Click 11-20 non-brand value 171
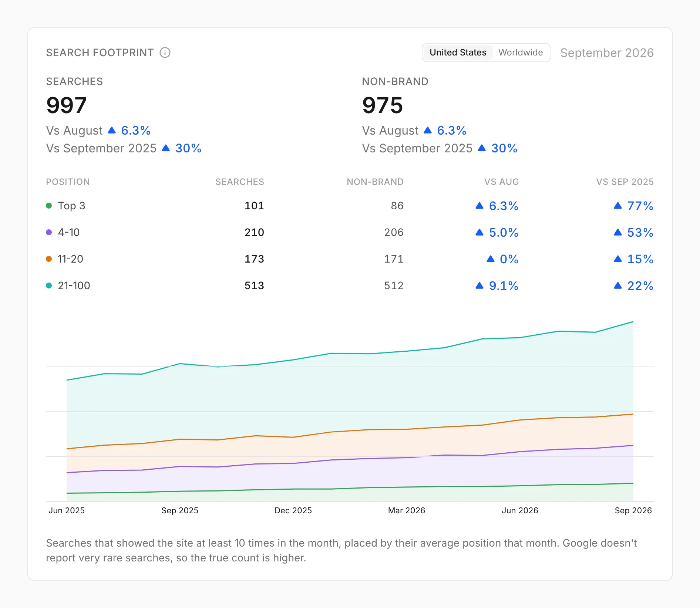700x608 pixels. coord(394,259)
